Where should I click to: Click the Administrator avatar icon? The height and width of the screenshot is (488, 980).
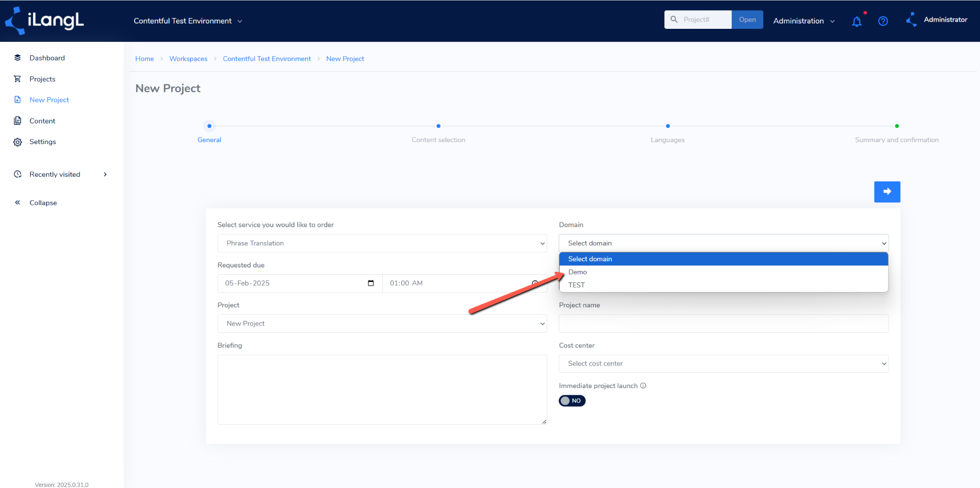point(911,20)
